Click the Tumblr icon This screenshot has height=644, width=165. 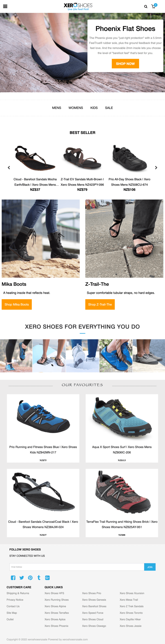point(39,577)
